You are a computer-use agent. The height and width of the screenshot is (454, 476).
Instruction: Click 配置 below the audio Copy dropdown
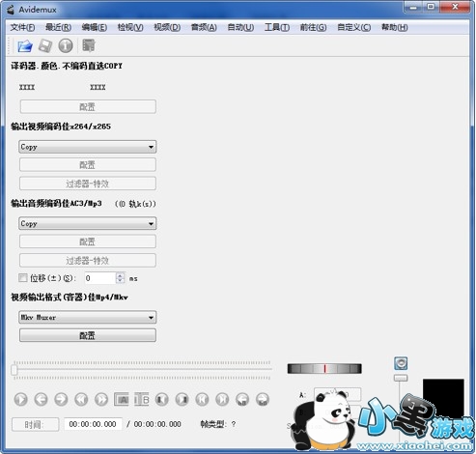tap(88, 241)
